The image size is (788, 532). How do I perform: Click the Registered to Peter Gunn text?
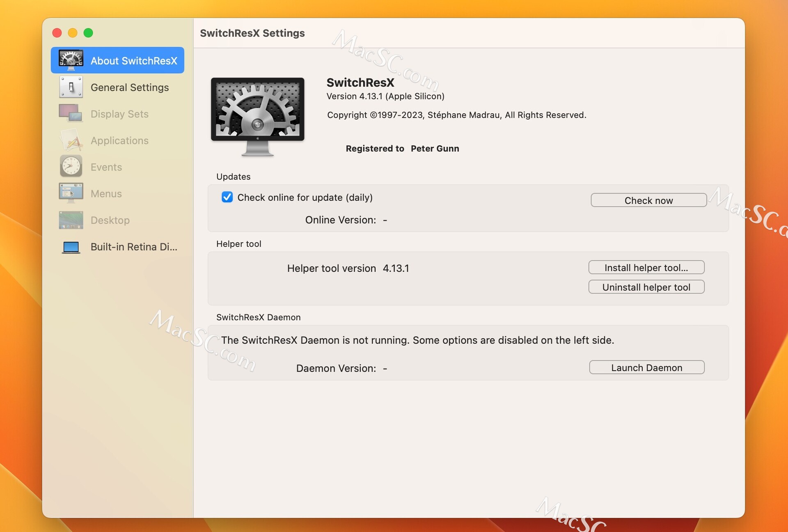(x=402, y=148)
